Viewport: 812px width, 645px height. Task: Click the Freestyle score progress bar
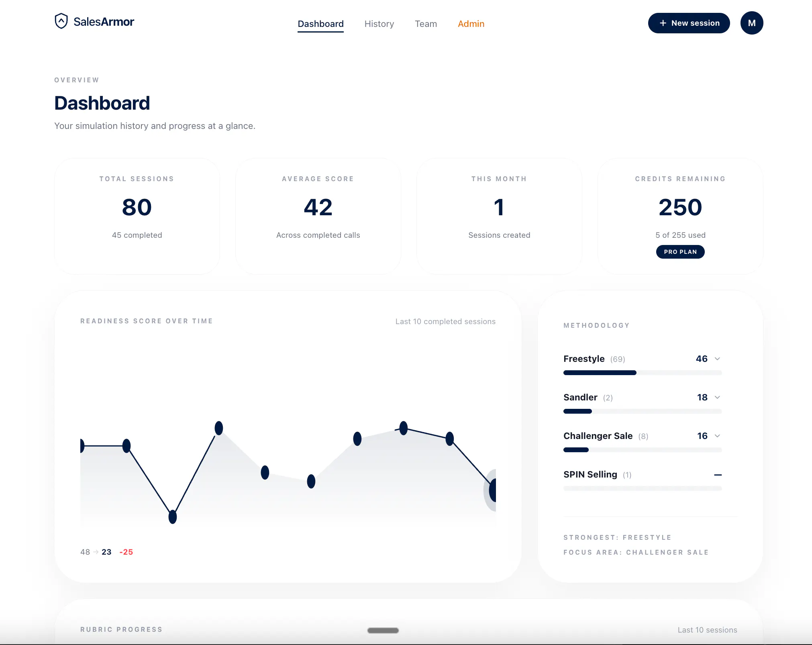(642, 373)
